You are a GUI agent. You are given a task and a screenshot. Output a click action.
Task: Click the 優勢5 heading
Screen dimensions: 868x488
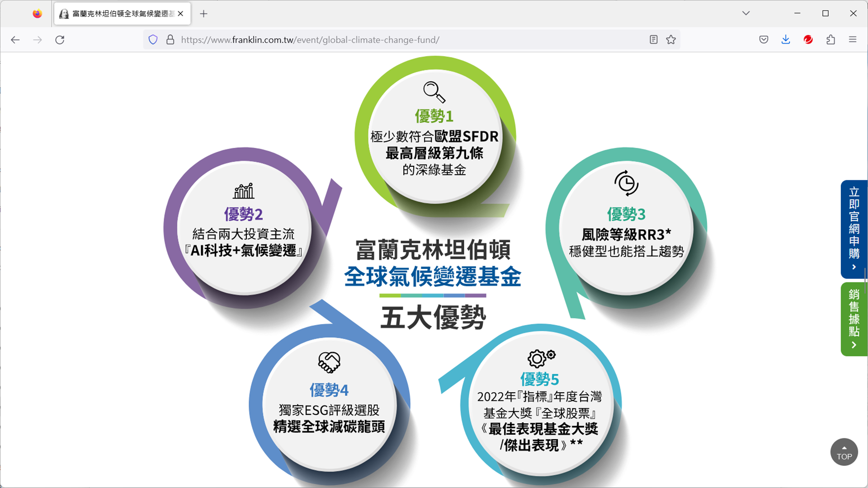tap(539, 379)
